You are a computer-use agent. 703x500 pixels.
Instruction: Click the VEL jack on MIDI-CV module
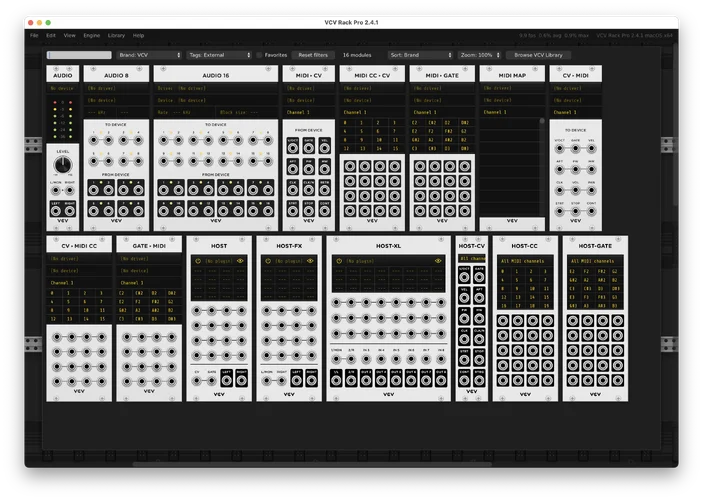(325, 148)
